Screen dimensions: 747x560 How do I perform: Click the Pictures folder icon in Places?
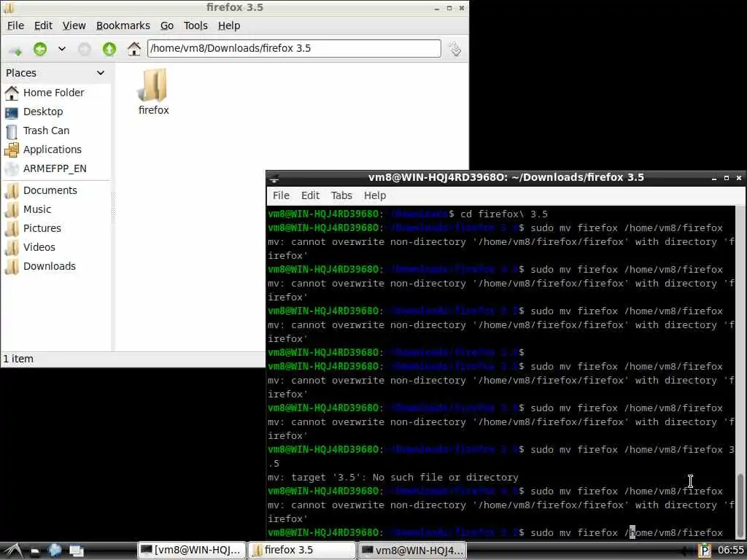pos(12,228)
